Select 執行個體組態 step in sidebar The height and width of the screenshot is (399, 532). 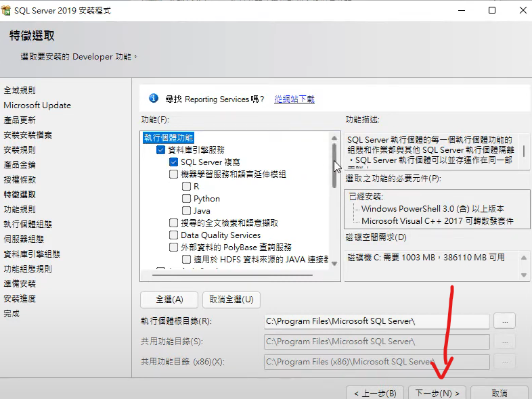[28, 224]
